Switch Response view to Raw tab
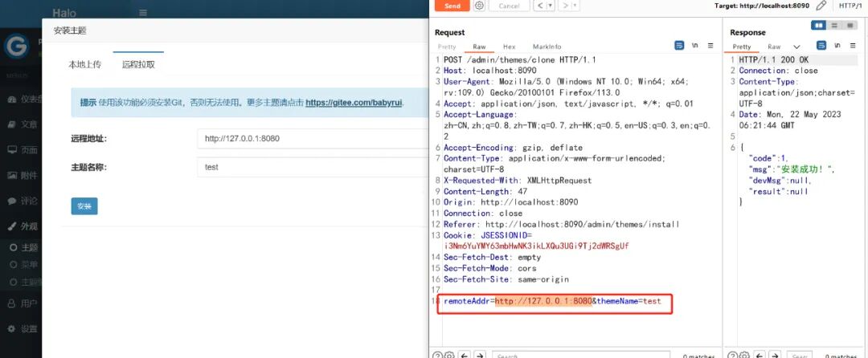Screen dimensions: 868x358 [774, 47]
